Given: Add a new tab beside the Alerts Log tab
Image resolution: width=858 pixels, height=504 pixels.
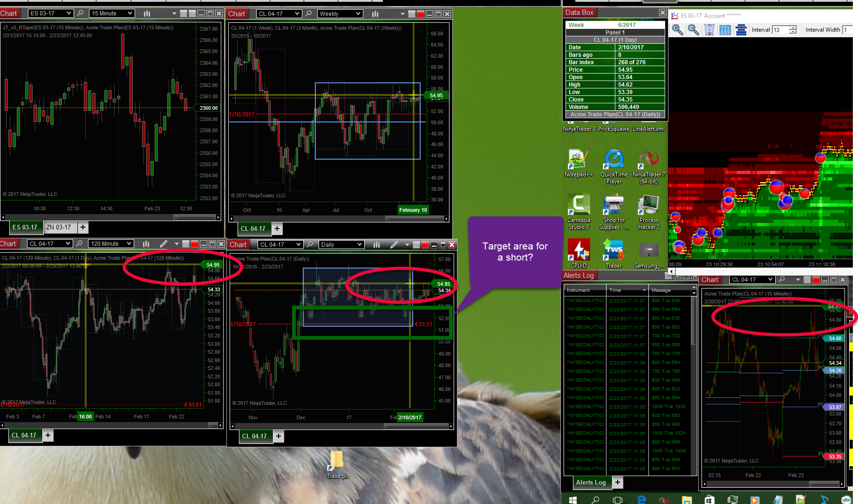Looking at the screenshot, I should pyautogui.click(x=618, y=482).
